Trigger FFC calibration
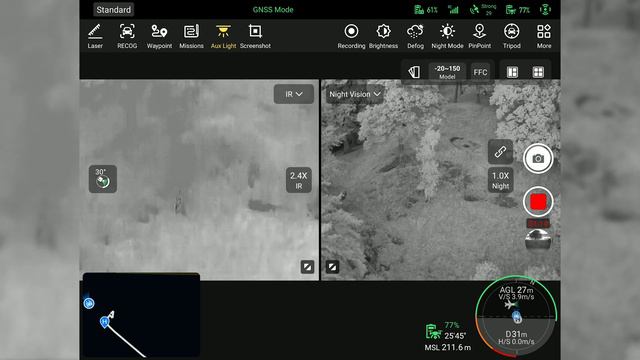The height and width of the screenshot is (360, 640). pos(480,72)
